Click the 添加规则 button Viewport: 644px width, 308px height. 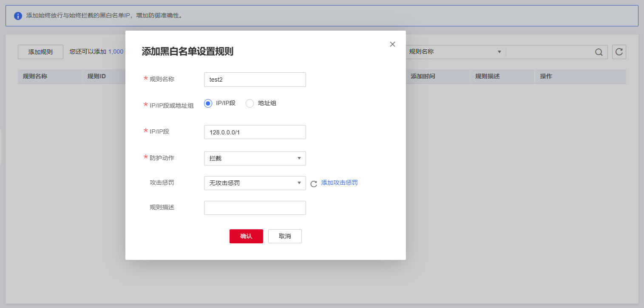pyautogui.click(x=40, y=52)
